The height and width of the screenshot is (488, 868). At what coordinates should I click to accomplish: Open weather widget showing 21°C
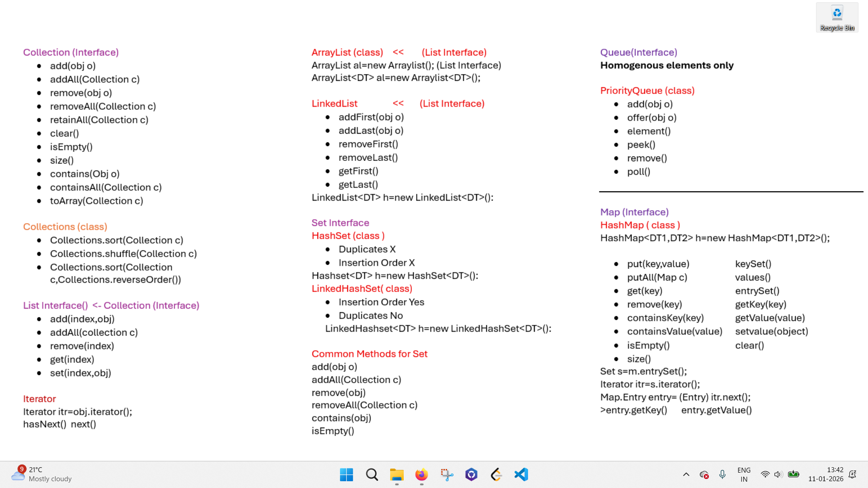[x=42, y=474]
